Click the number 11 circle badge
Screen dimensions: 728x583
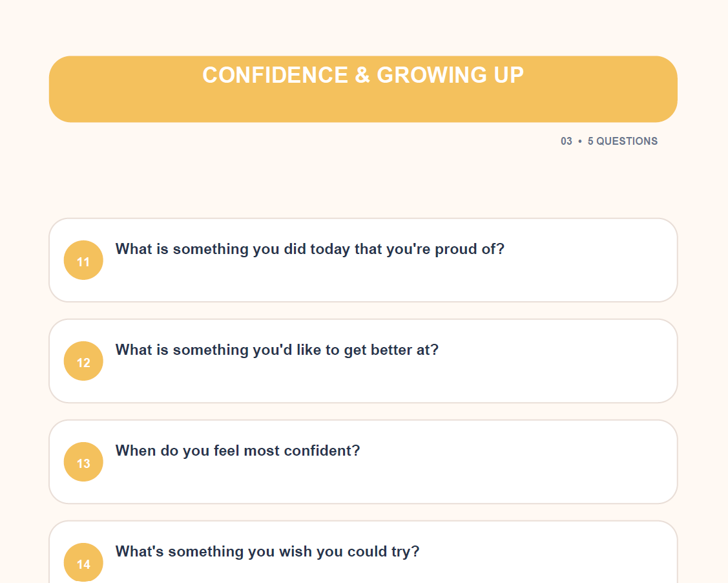(x=83, y=260)
